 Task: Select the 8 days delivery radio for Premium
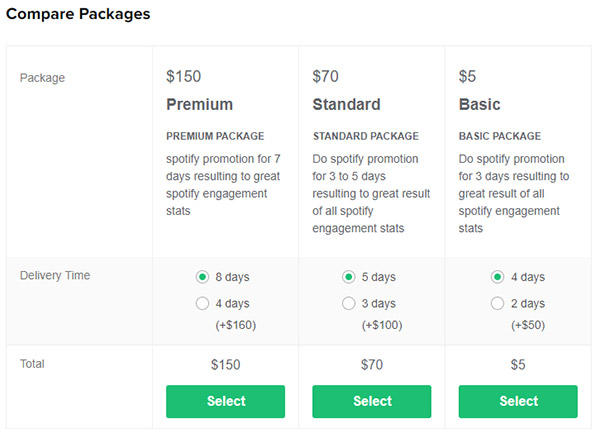pos(202,277)
